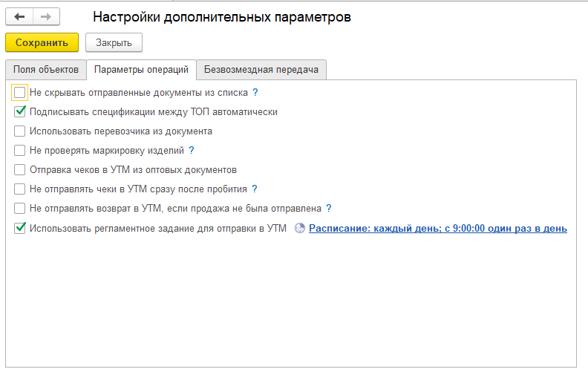
Task: Open the 'Расписание: каждый день' schedule link
Action: pos(437,229)
